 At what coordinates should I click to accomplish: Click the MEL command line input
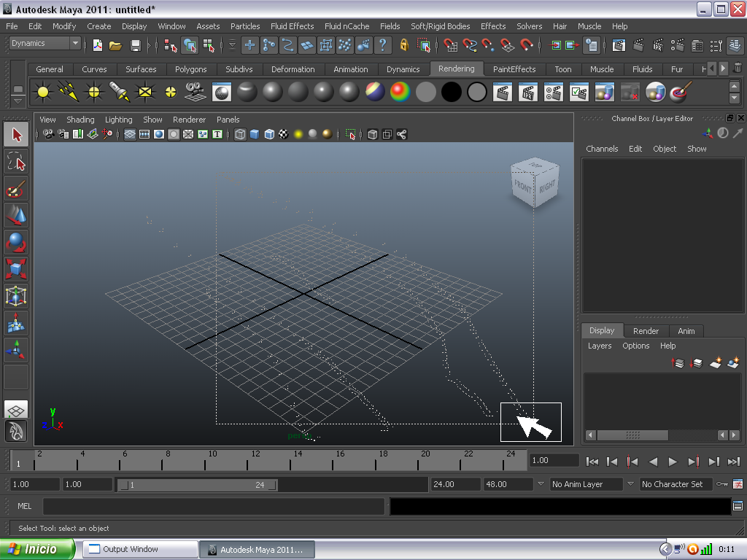click(214, 506)
